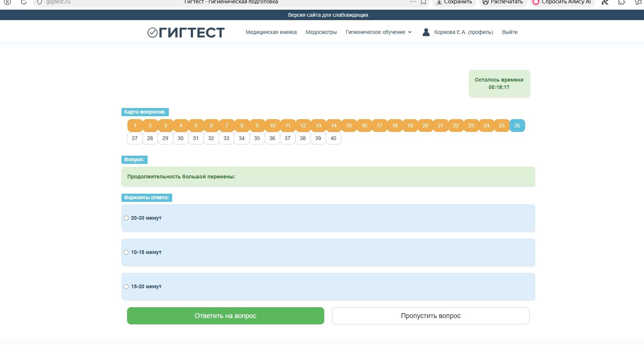Image resolution: width=644 pixels, height=362 pixels.
Task: Select current question 26 in map
Action: pos(517,126)
